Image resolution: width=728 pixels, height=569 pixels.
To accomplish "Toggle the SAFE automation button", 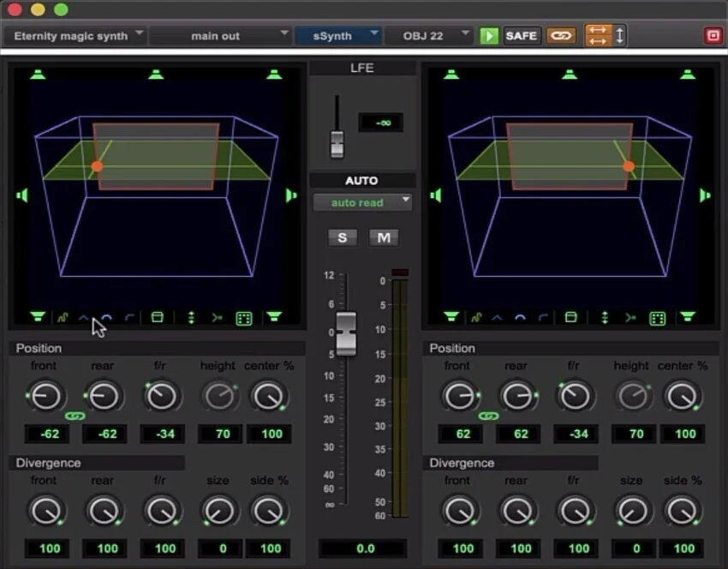I will click(x=521, y=36).
